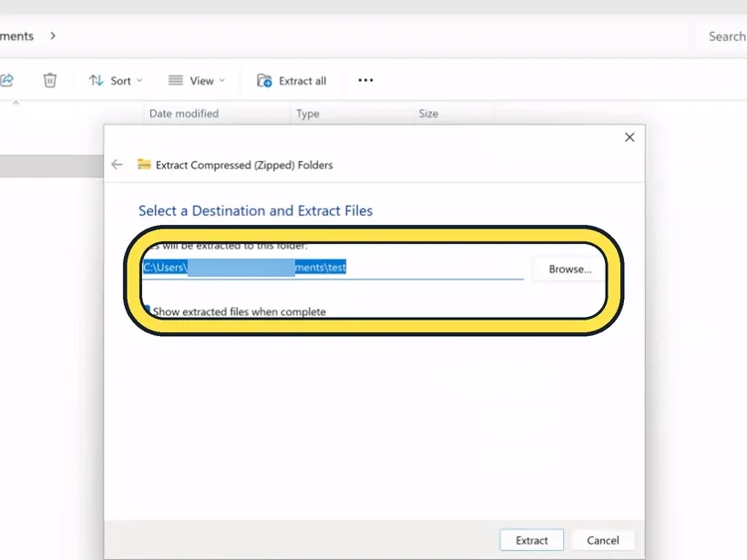The image size is (747, 560).
Task: Click Extract all in the toolbar
Action: pyautogui.click(x=292, y=81)
